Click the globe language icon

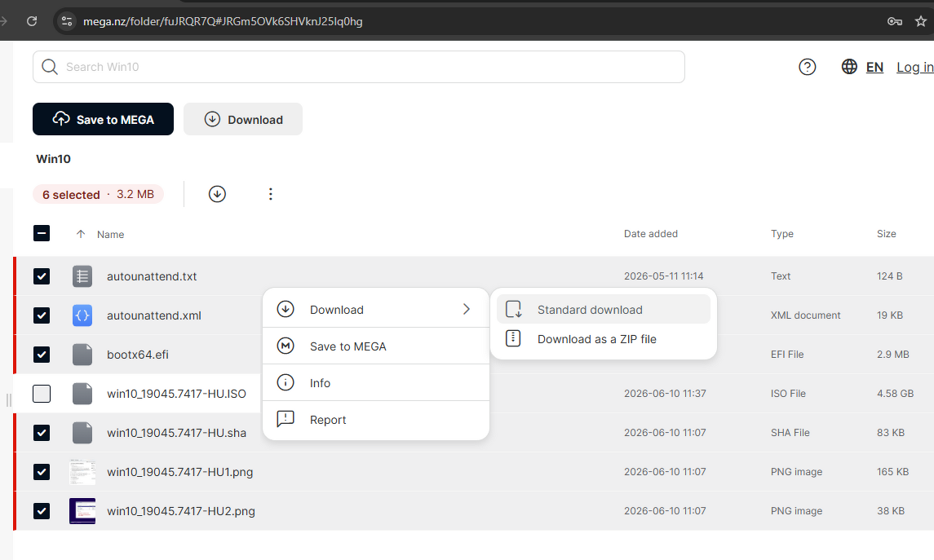(849, 67)
